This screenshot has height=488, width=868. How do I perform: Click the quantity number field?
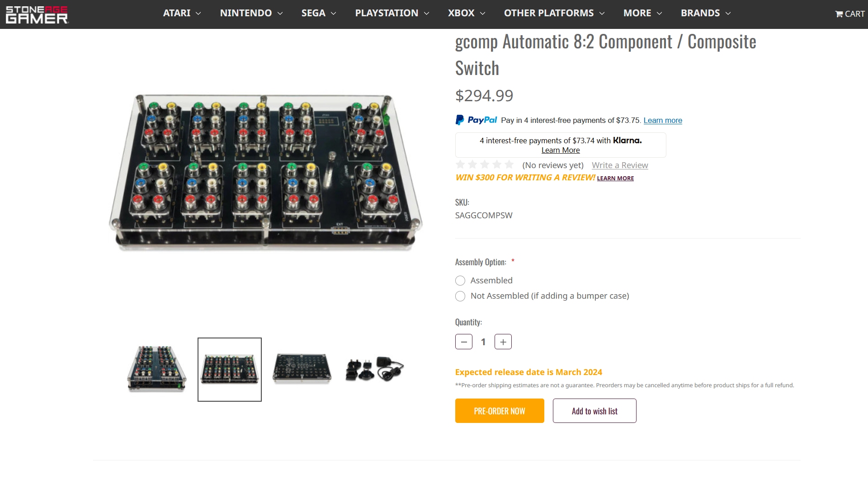pos(483,342)
